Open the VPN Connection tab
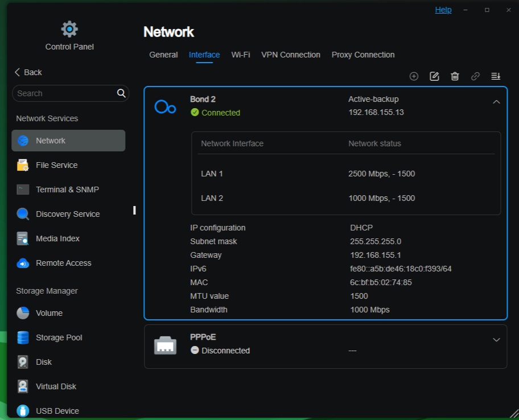 point(291,55)
